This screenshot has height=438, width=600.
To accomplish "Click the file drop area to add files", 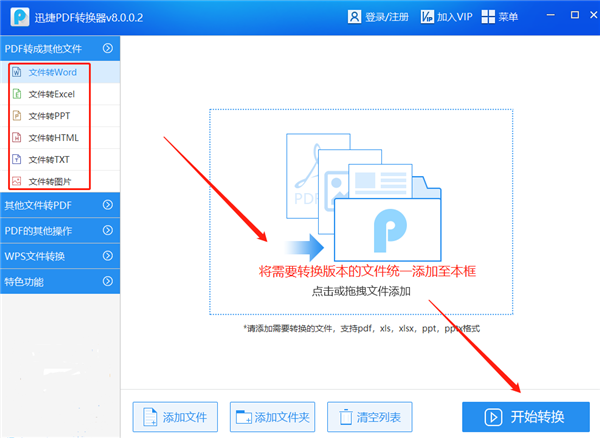I will (x=361, y=212).
